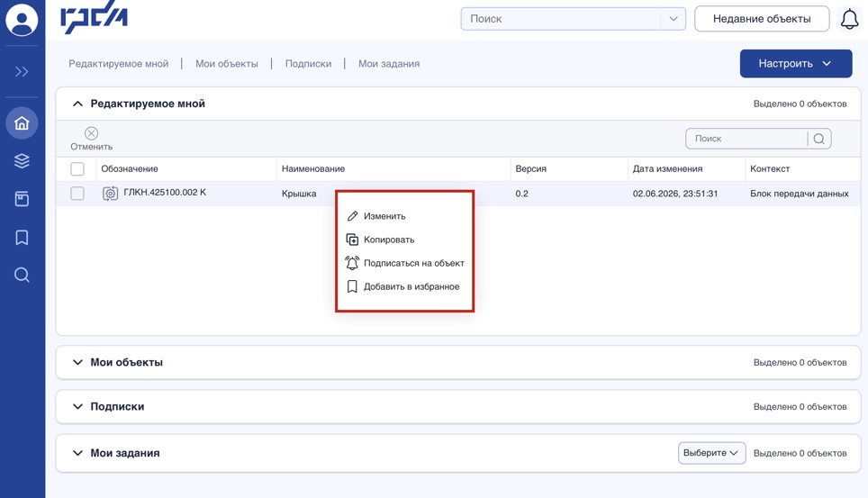Open favorites bookmark in sidebar
This screenshot has height=498, width=868.
click(22, 238)
